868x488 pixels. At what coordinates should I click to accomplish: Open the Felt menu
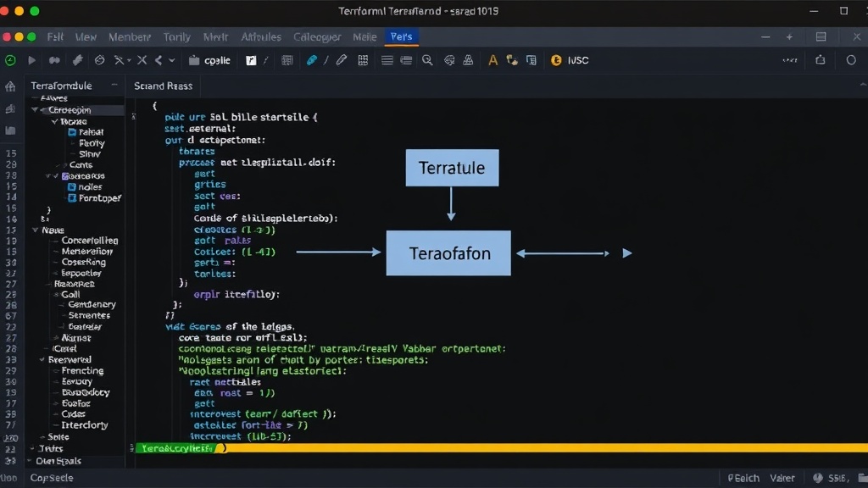coord(55,37)
